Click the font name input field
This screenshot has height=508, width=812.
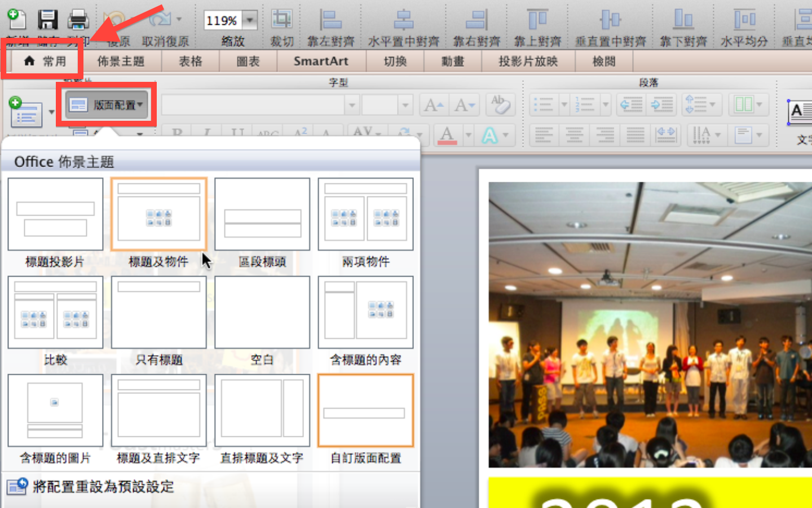click(253, 105)
